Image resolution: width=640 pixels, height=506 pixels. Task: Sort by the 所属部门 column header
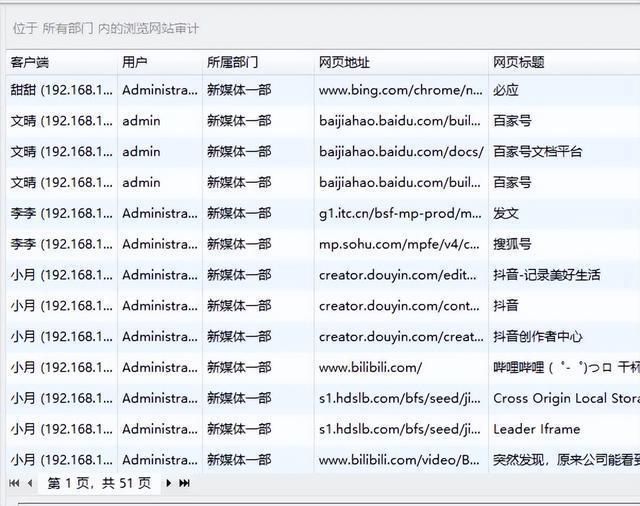point(258,62)
